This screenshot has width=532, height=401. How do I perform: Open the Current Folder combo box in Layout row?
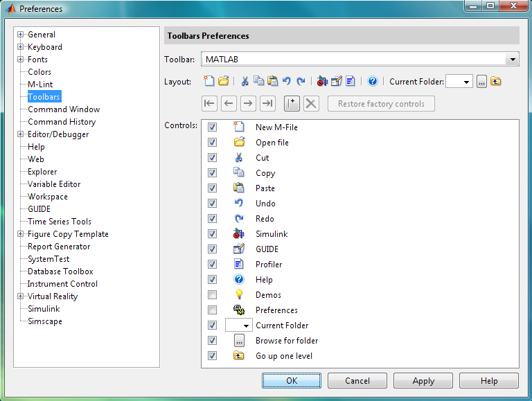point(466,82)
